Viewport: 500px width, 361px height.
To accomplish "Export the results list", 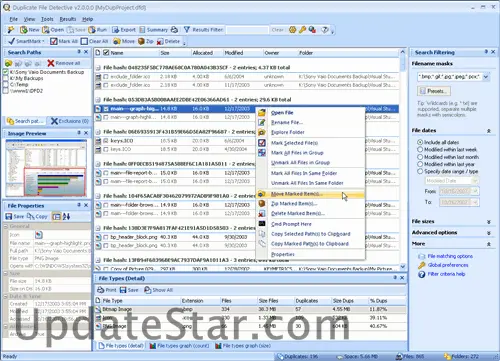I will pos(124,30).
